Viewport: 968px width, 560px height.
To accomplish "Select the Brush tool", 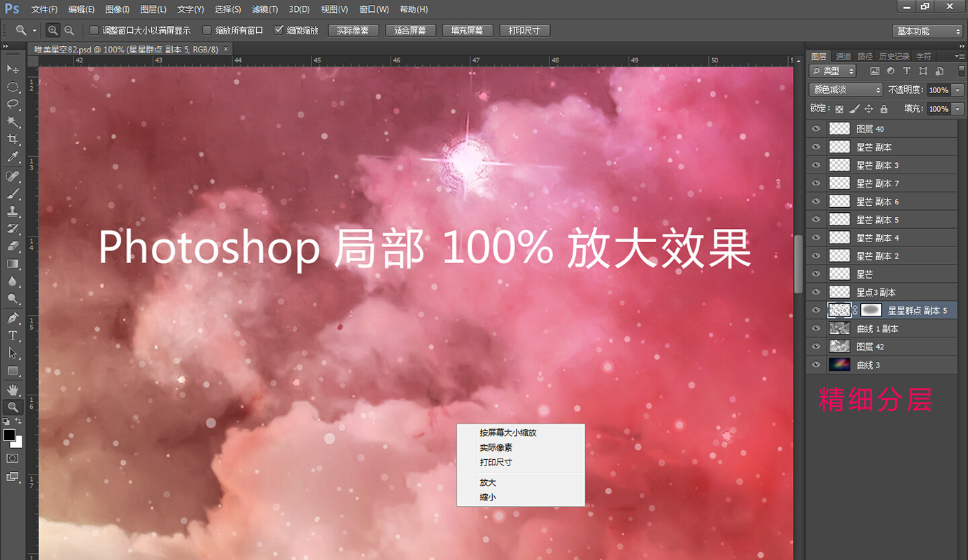I will coord(13,193).
